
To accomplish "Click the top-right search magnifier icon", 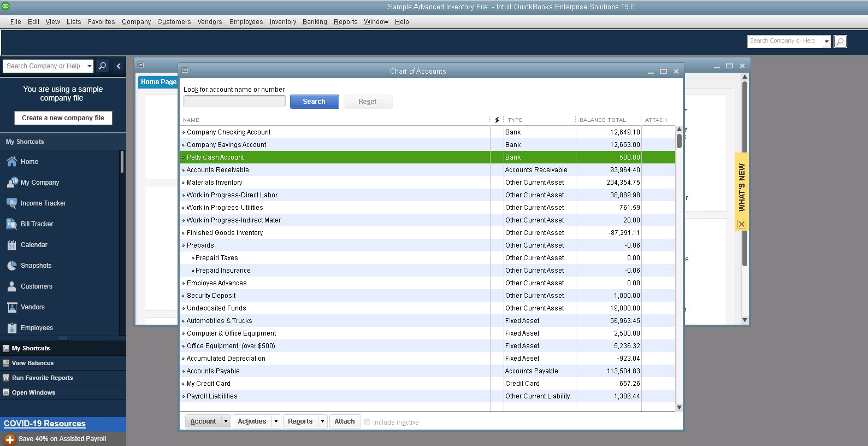I will tap(840, 42).
